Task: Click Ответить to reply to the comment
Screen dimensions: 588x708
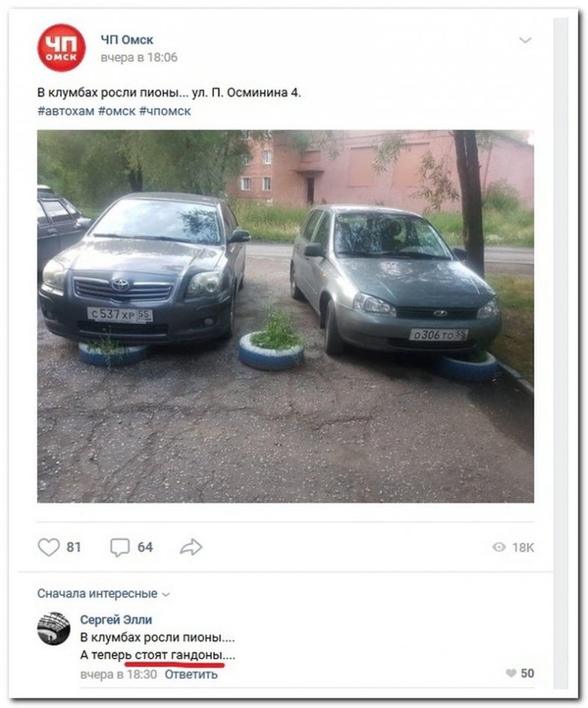Action: coord(191,674)
